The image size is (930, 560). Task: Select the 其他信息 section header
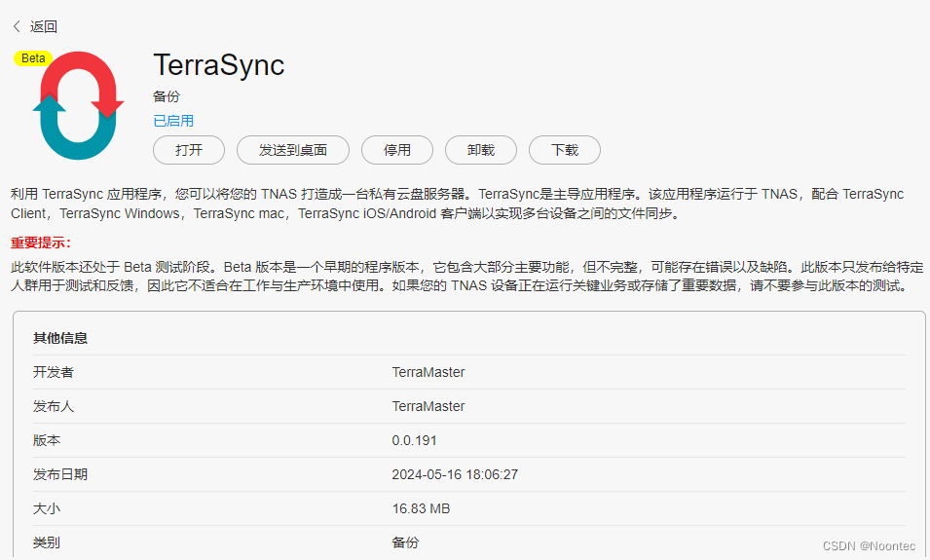[x=60, y=338]
